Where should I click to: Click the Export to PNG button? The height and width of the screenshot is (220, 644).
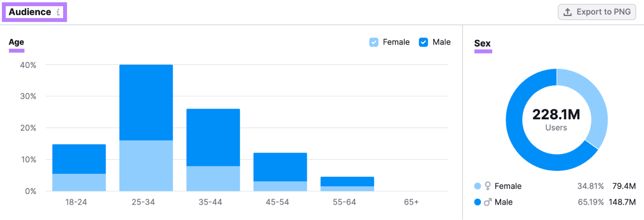pos(597,12)
